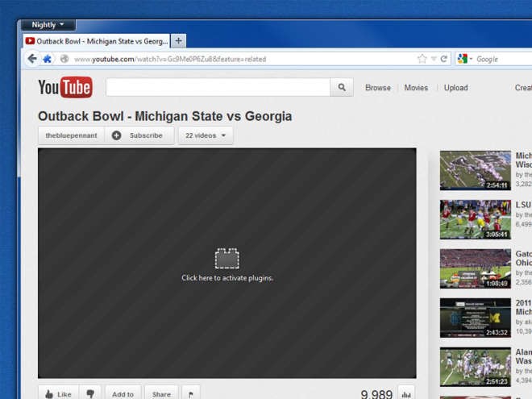
Task: Bookmark this page with the star icon
Action: (422, 59)
